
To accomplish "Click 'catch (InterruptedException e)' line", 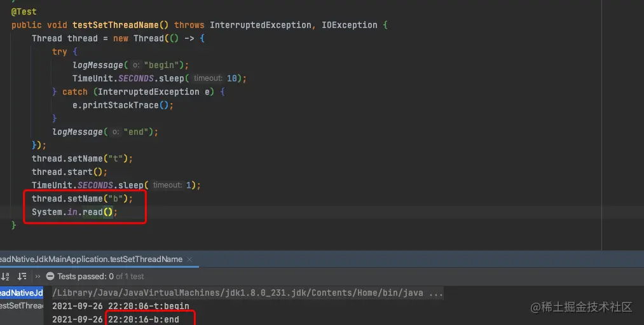I will tap(138, 92).
